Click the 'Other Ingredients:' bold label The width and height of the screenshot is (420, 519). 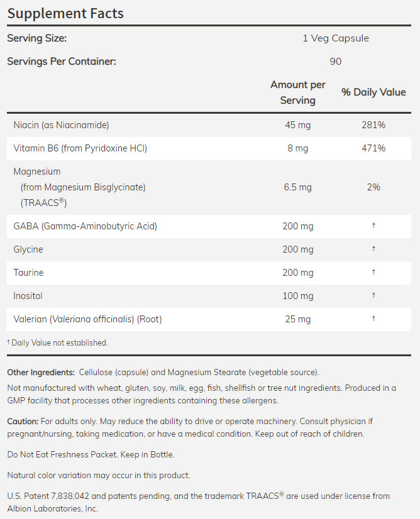[41, 373]
